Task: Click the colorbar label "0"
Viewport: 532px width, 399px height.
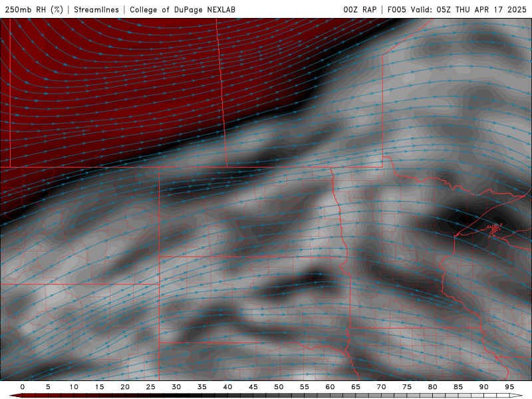Action: [23, 387]
